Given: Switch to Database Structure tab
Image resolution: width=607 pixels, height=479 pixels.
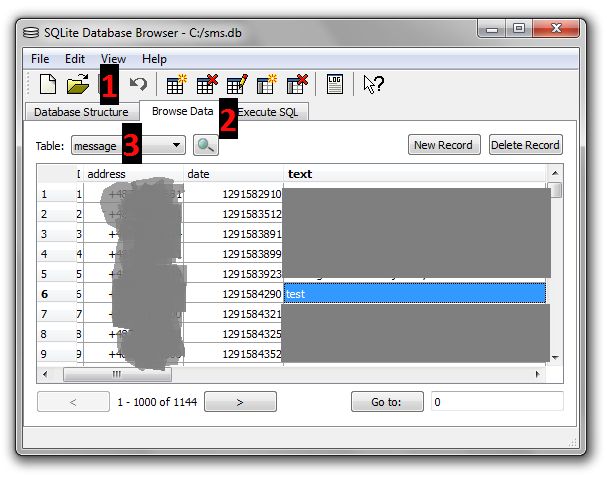Looking at the screenshot, I should tap(82, 112).
